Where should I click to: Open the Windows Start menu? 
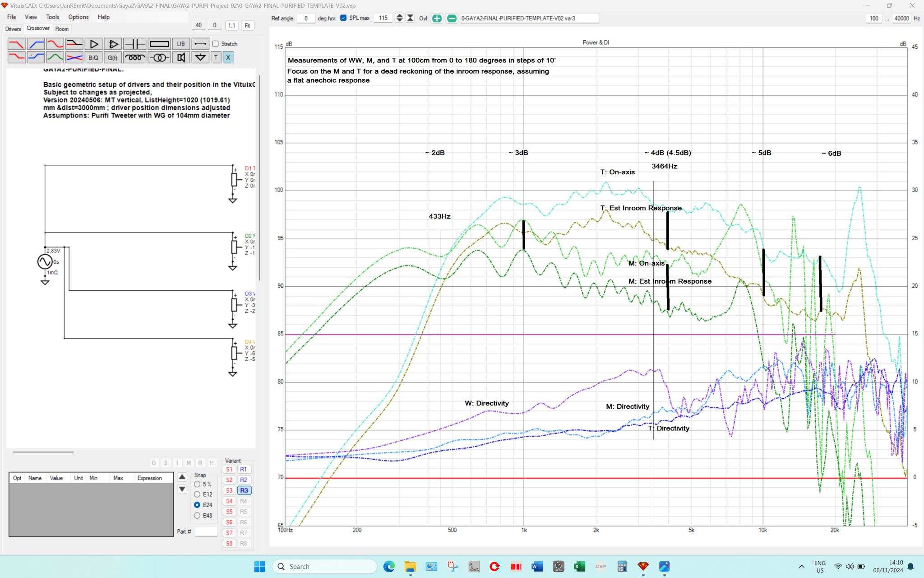pos(259,566)
